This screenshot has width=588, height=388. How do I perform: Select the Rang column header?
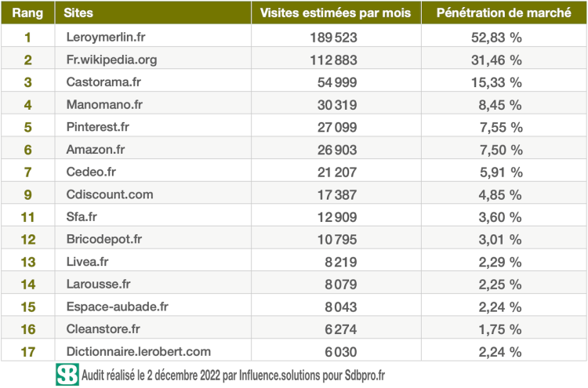(x=27, y=14)
